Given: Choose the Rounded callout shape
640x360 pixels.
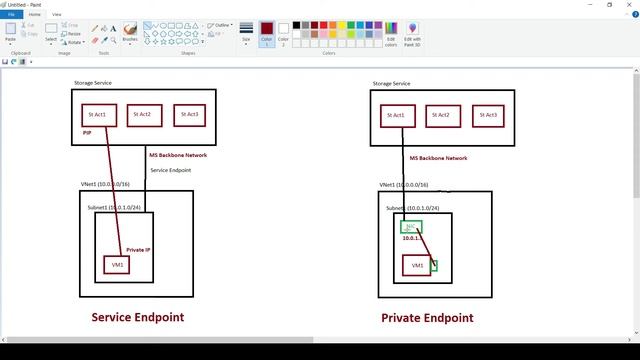Looking at the screenshot, I should (179, 41).
